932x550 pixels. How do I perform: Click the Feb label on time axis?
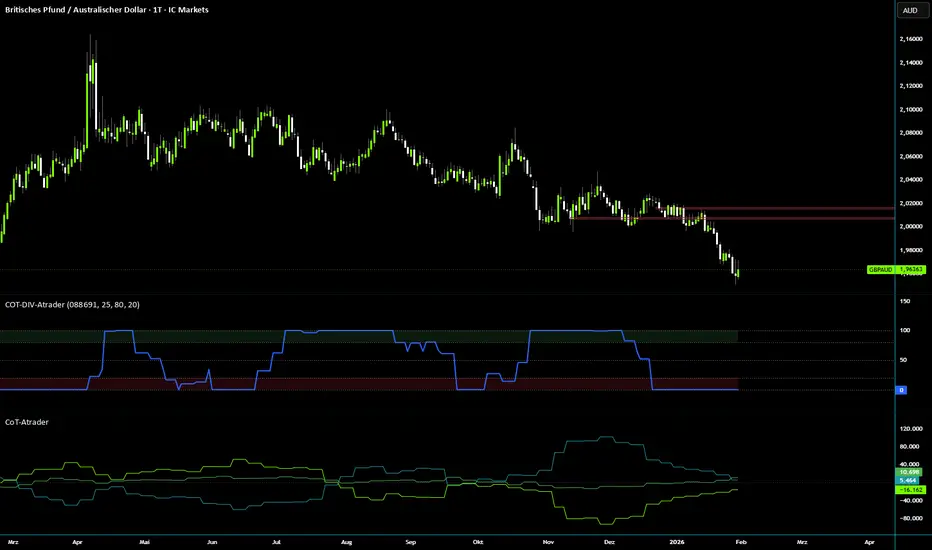(x=741, y=542)
